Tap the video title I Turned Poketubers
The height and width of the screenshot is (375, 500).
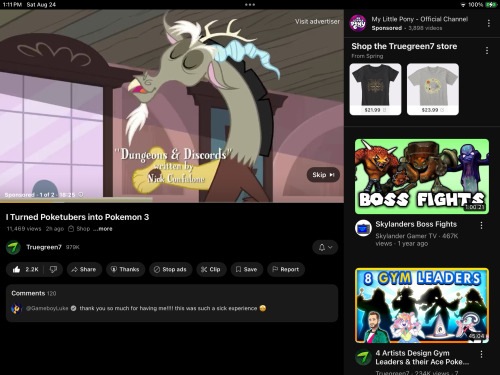coord(77,217)
